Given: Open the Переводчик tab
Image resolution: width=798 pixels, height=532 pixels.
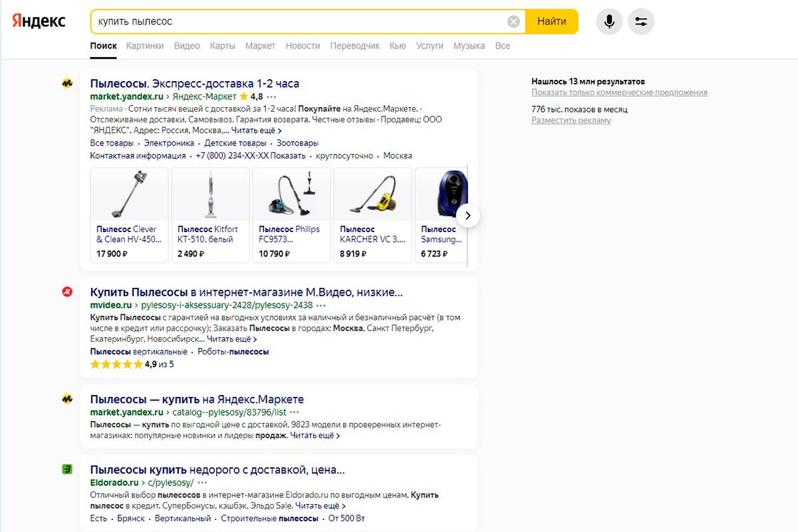Looking at the screenshot, I should click(354, 46).
